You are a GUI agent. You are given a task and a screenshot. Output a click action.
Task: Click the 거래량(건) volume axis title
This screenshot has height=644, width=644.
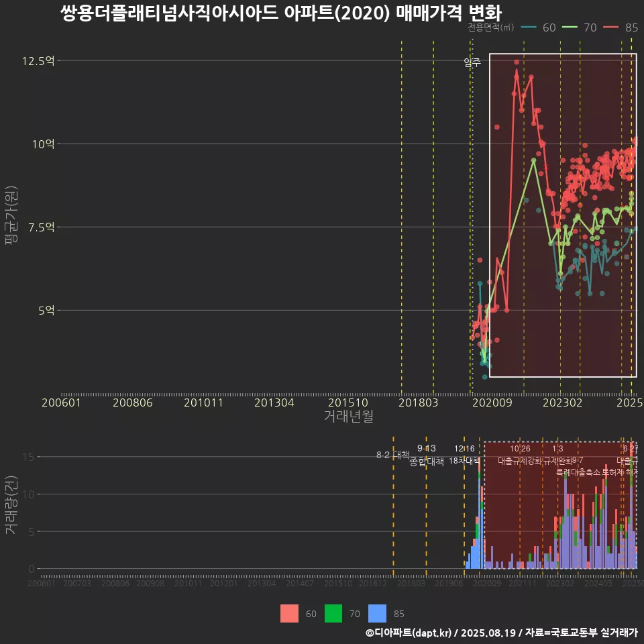point(11,506)
